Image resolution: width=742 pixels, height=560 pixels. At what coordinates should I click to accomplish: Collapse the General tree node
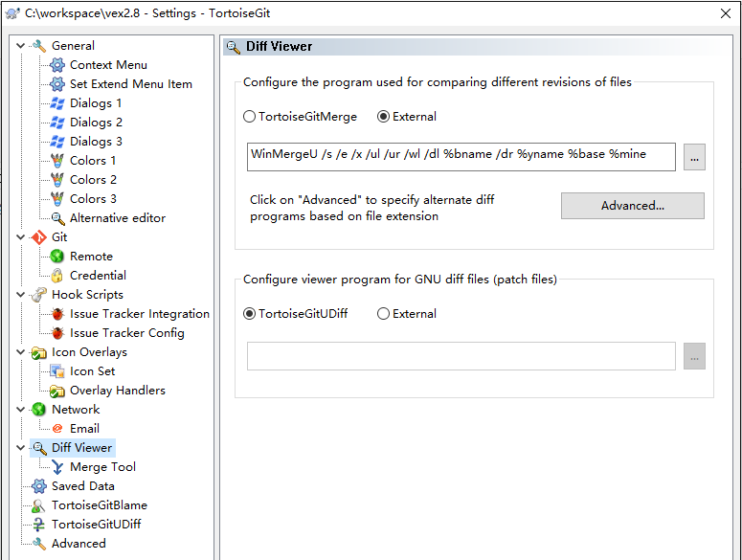coord(21,46)
